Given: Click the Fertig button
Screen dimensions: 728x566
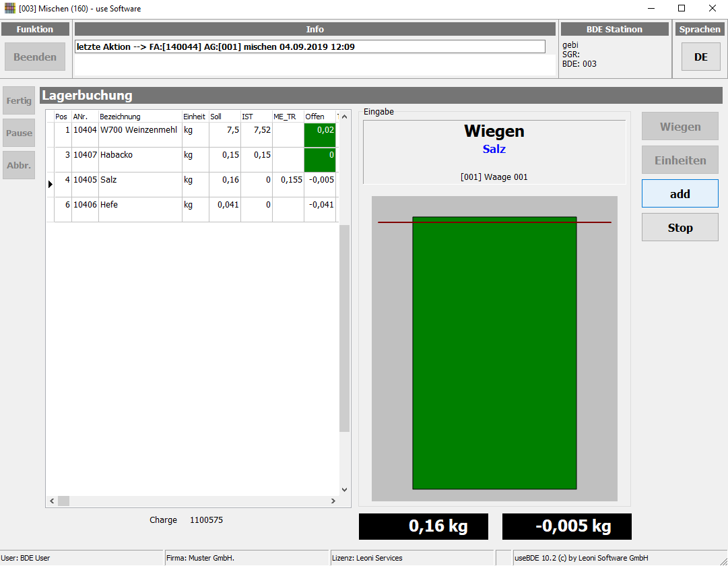Looking at the screenshot, I should click(x=19, y=100).
